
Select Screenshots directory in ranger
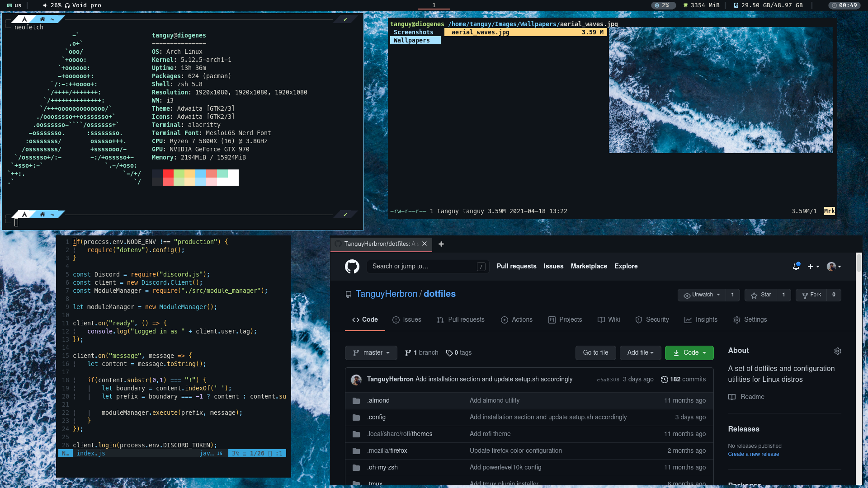coord(414,33)
